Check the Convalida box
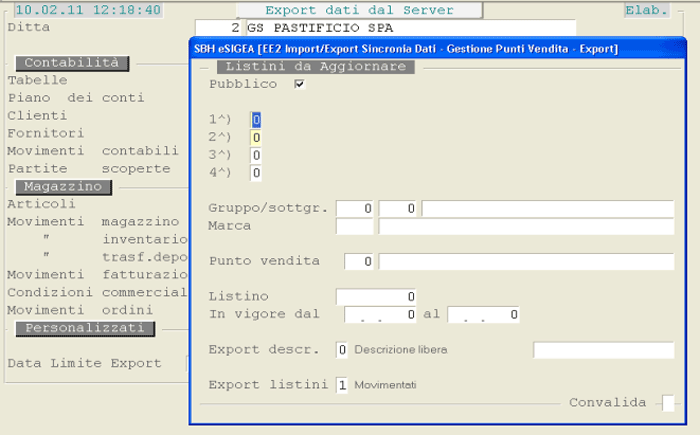This screenshot has height=435, width=700. (668, 403)
